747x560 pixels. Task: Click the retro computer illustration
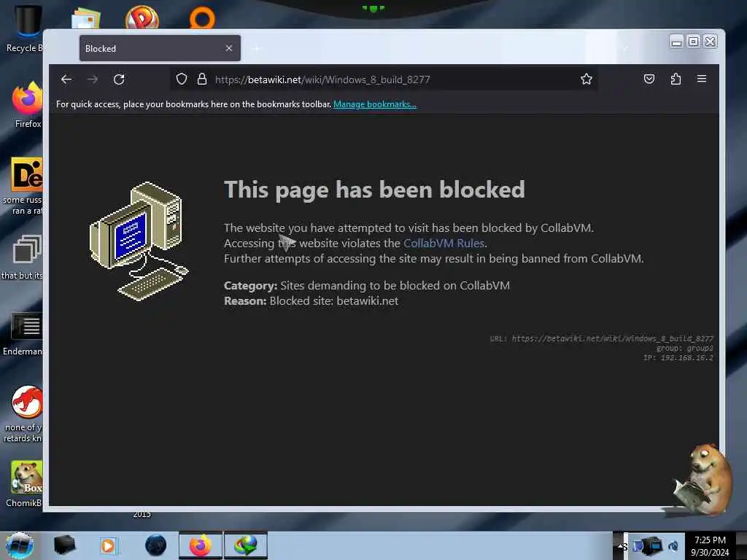139,241
